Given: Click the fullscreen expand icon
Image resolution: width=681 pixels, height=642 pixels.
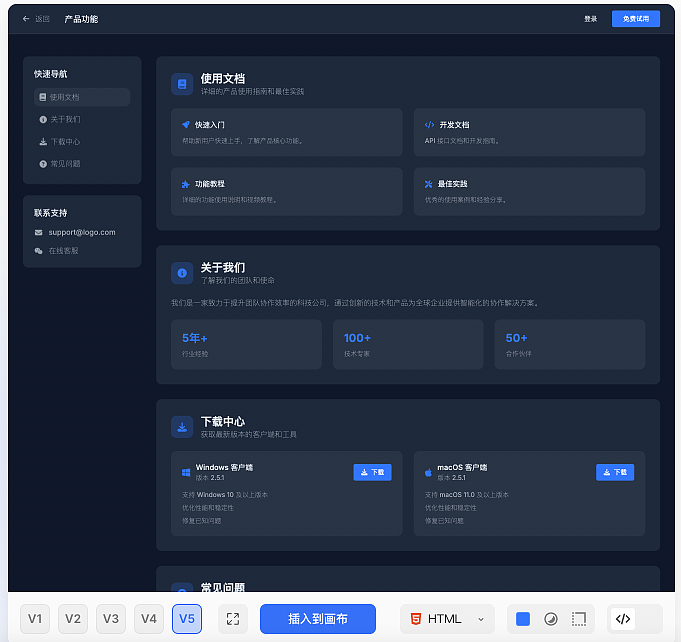Looking at the screenshot, I should pyautogui.click(x=233, y=619).
